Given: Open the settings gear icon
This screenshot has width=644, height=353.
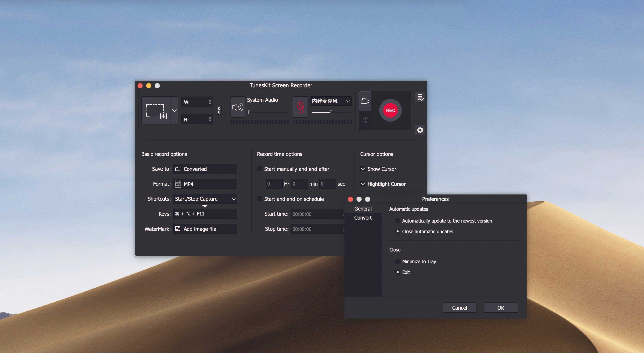Looking at the screenshot, I should tap(420, 130).
